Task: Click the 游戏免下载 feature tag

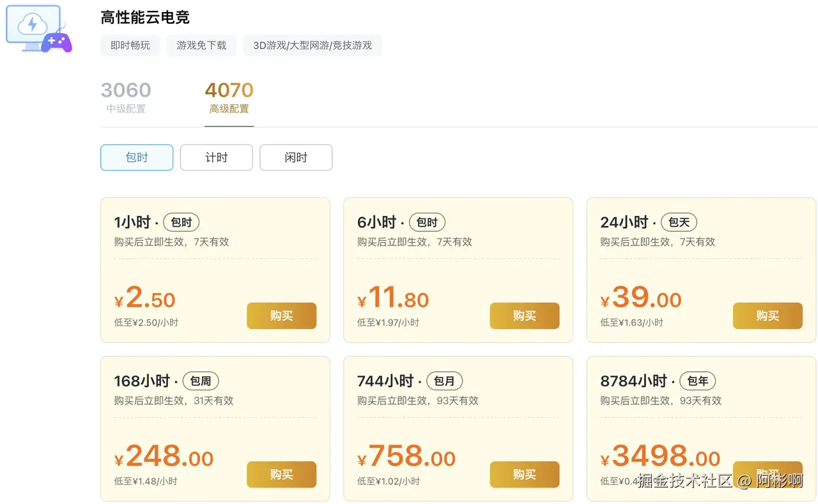Action: point(201,45)
